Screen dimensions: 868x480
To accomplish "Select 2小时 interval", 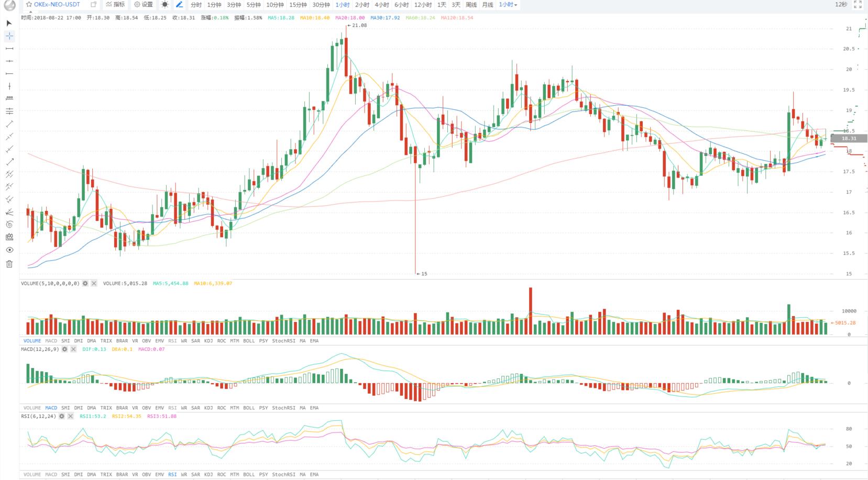I will coord(362,5).
